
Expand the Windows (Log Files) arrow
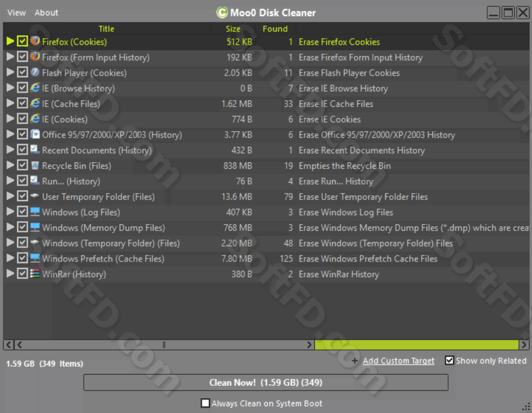(10, 211)
